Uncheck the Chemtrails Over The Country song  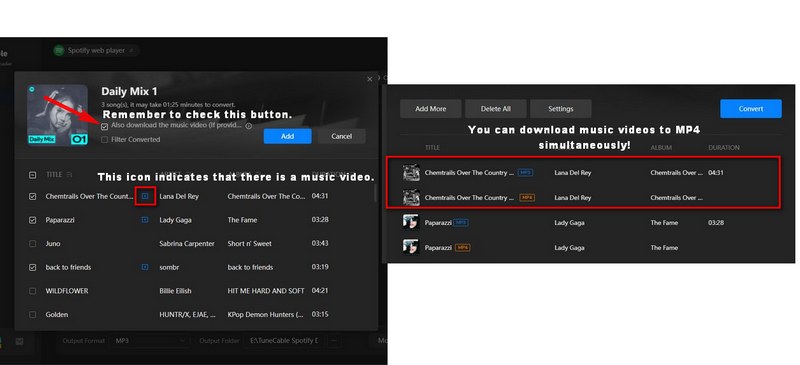[x=33, y=196]
